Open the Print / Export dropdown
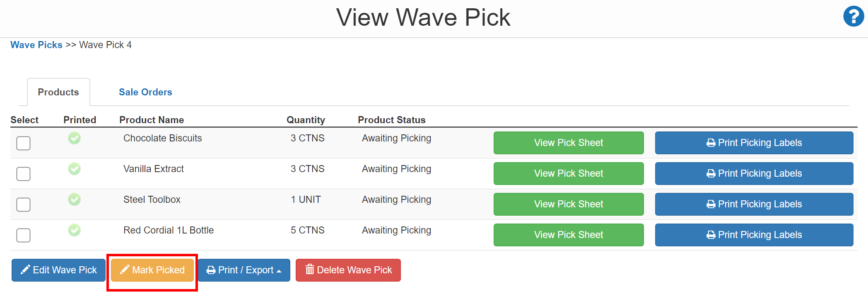The image size is (868, 304). [244, 270]
